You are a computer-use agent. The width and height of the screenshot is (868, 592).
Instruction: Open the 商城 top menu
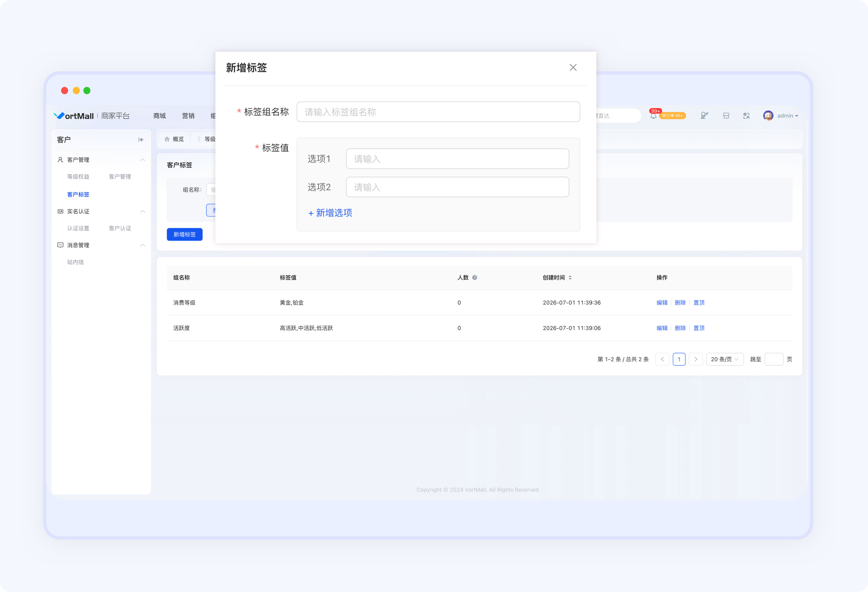tap(159, 116)
